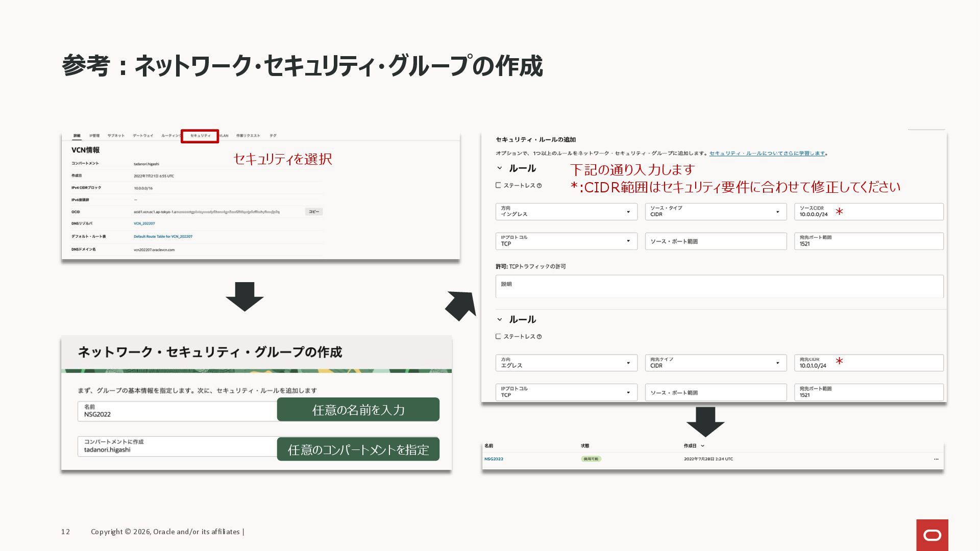Click the help icon beside second ステートレス
Viewport: 980px width, 551px height.
(x=540, y=337)
